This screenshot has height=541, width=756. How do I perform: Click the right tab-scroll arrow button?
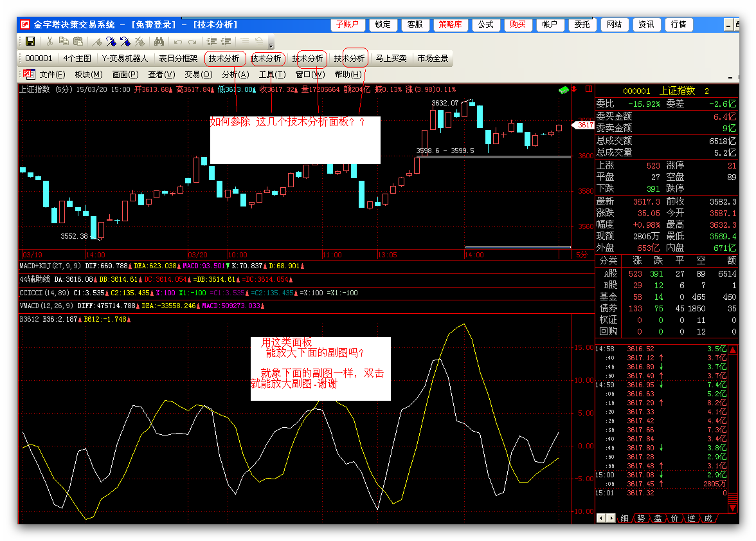[611, 518]
